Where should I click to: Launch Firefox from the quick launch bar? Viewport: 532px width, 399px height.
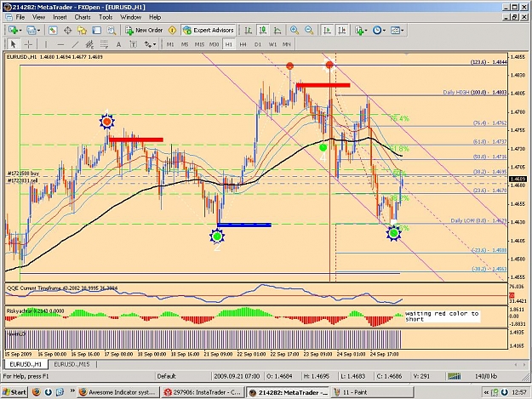[x=37, y=392]
